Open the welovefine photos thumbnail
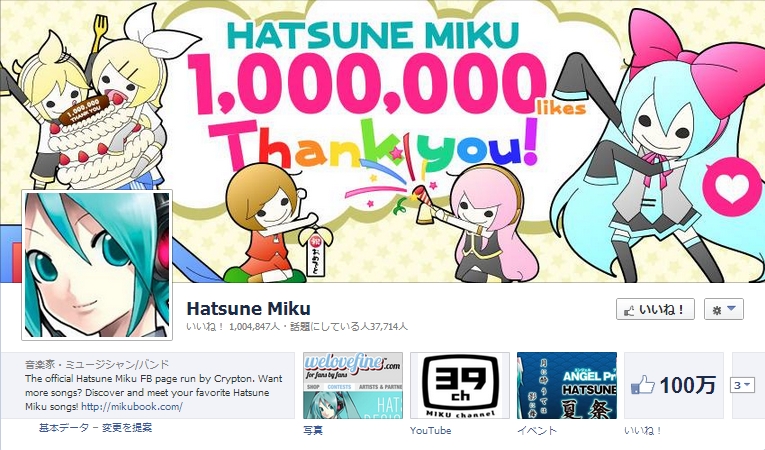 (353, 386)
